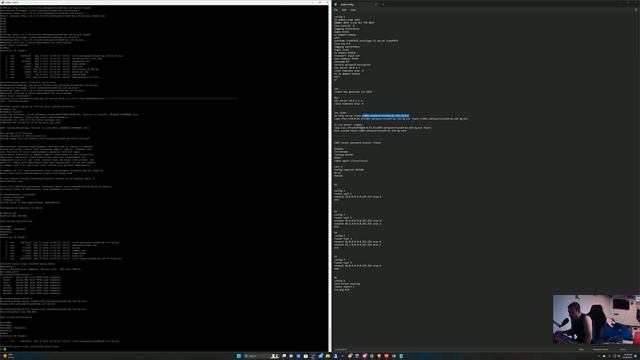Screen dimensions: 640x360
Task: Open the Edit menu in Notepad
Action: pyautogui.click(x=344, y=10)
